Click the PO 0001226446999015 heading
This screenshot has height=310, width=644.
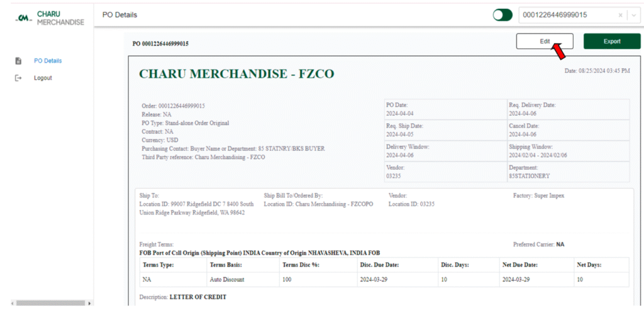[x=160, y=44]
